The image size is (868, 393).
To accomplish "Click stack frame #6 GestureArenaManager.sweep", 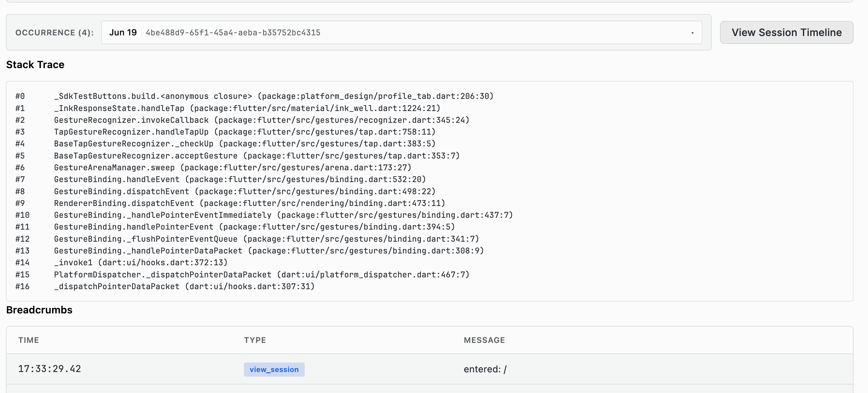I will (213, 167).
